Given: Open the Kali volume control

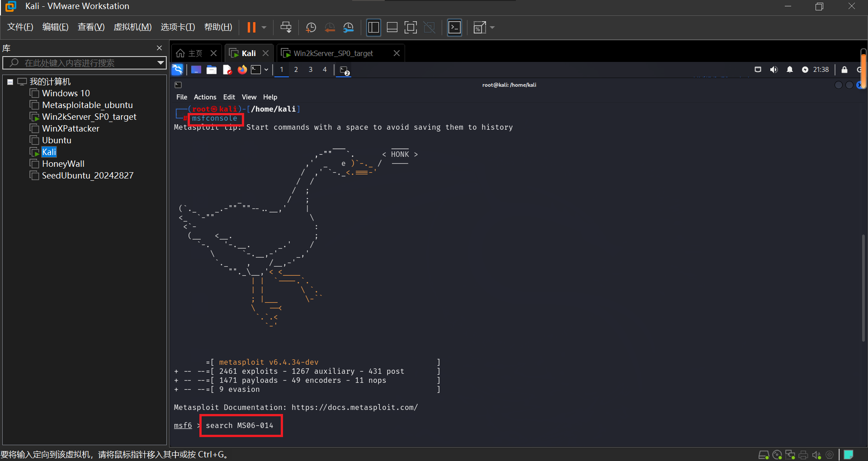Looking at the screenshot, I should tap(774, 70).
